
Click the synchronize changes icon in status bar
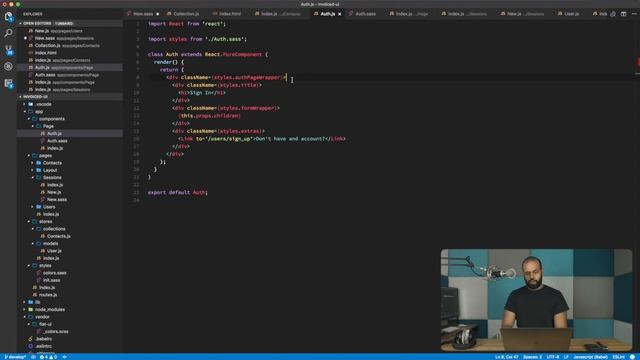tap(33, 357)
